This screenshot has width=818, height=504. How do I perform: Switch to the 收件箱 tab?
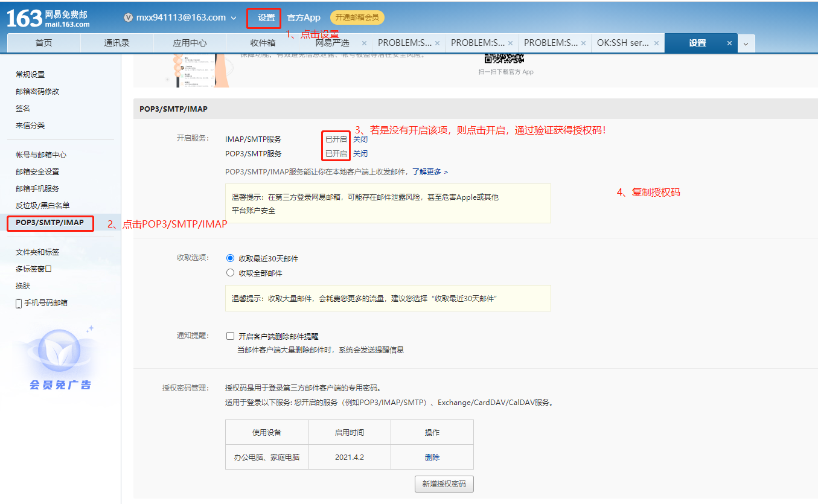point(263,43)
